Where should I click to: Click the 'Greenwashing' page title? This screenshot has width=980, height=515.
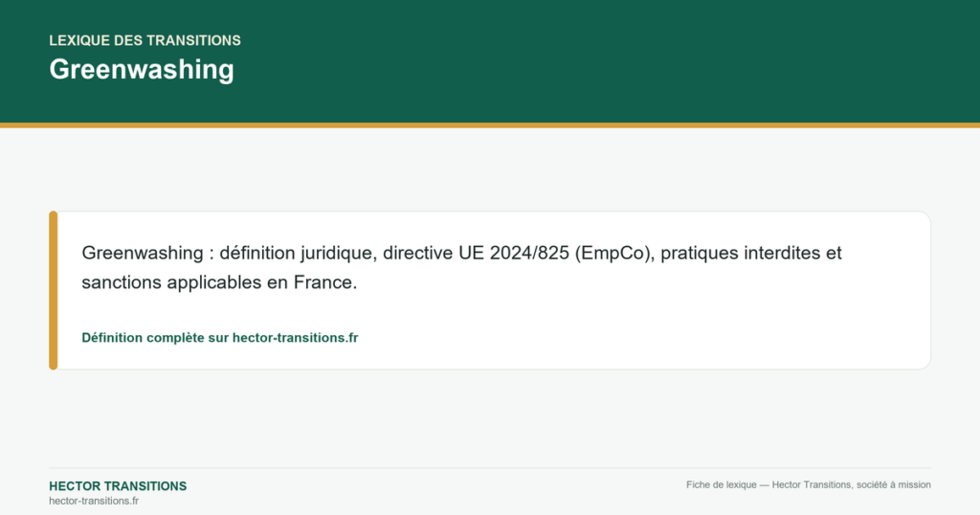point(142,69)
